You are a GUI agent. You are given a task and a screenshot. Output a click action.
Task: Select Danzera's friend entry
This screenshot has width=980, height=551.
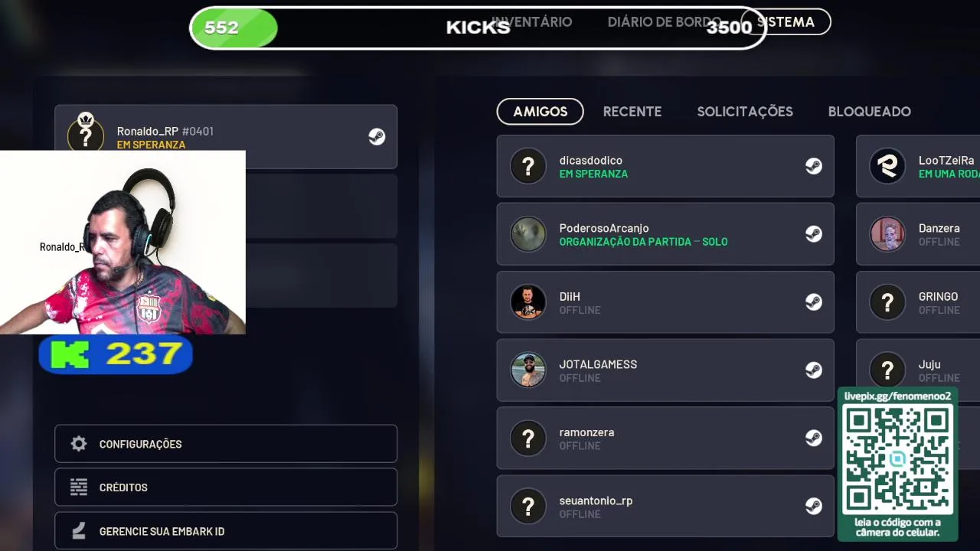coord(918,234)
